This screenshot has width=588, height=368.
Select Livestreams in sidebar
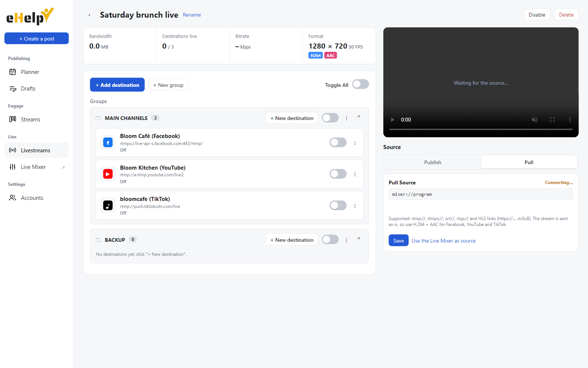[x=36, y=150]
